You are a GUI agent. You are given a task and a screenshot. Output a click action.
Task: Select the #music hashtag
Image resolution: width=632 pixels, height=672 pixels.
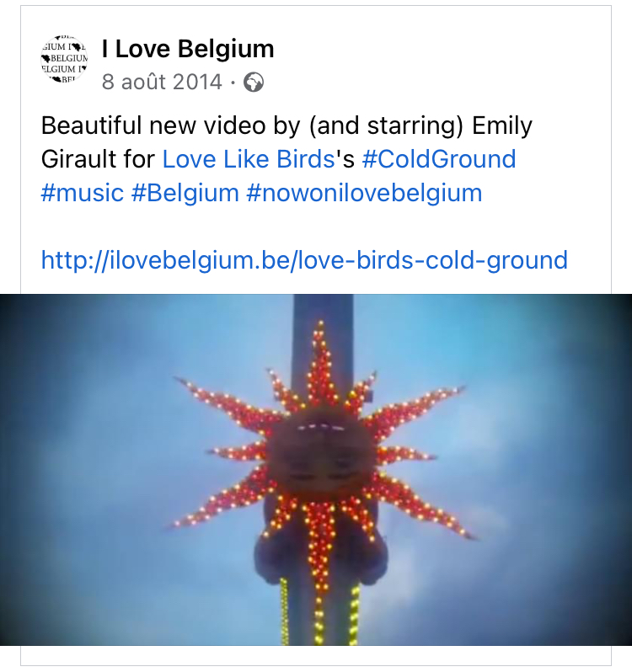pos(83,193)
